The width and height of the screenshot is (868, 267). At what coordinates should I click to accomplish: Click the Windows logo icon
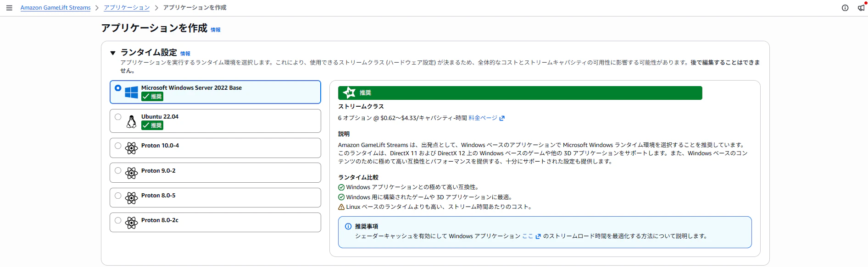tap(131, 92)
